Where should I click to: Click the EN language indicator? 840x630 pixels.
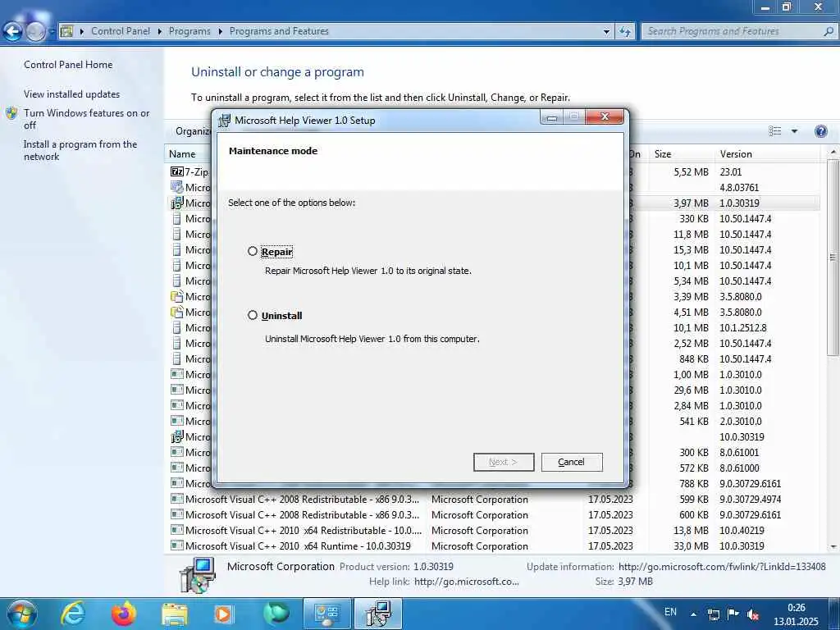pyautogui.click(x=670, y=612)
